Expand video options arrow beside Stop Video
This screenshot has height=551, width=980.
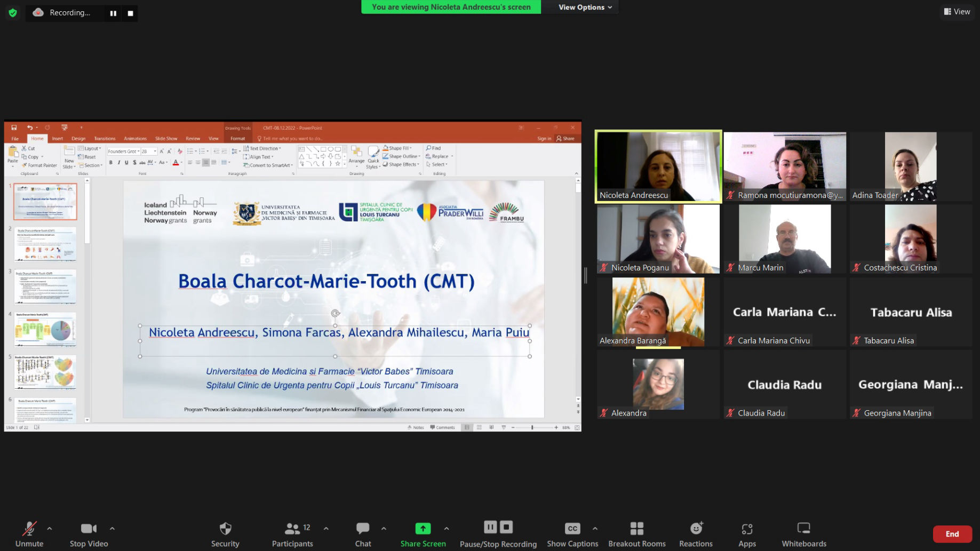(x=112, y=529)
